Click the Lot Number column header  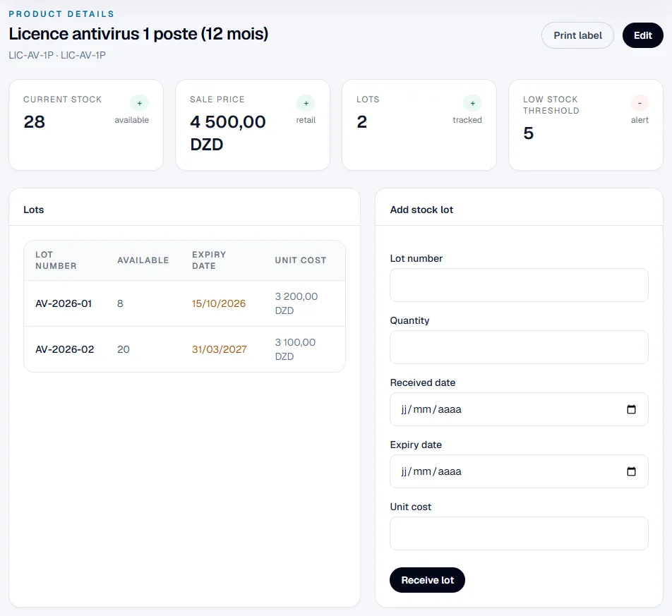(56, 260)
